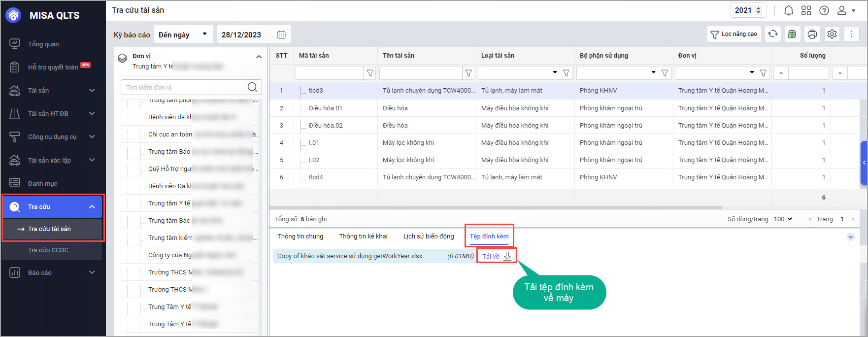Switch to Lịch sử biến động tab

tap(428, 236)
